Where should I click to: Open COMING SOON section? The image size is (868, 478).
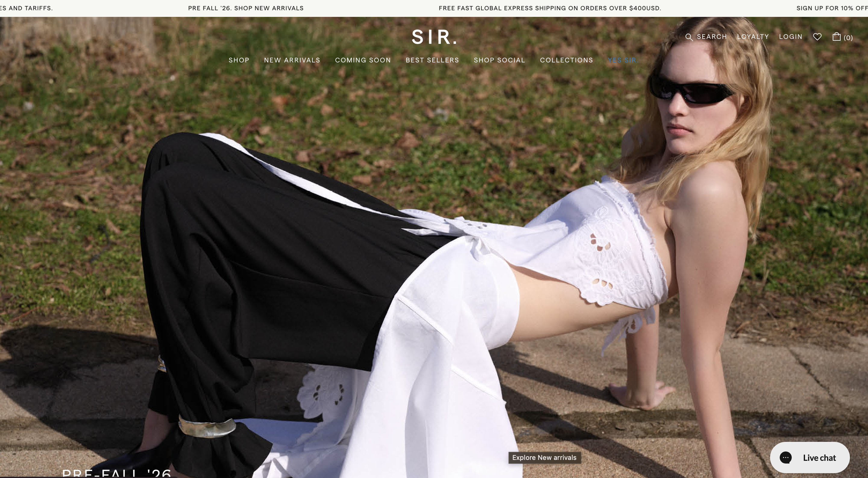click(x=363, y=60)
